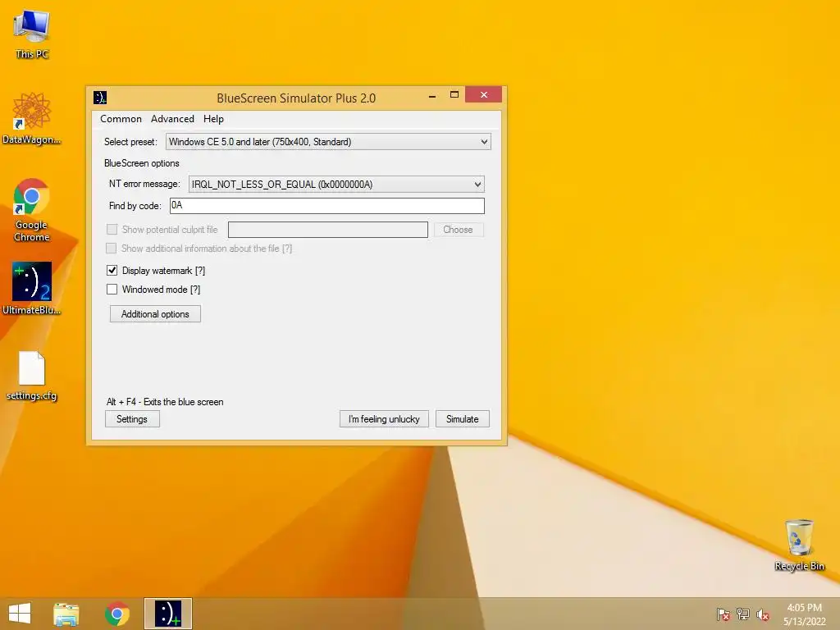Click the Simulate button

point(463,419)
